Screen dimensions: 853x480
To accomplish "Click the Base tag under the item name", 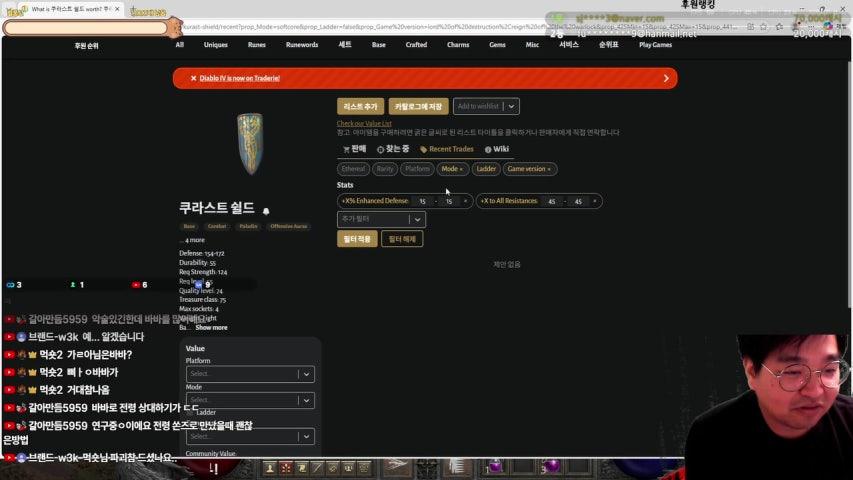I will pos(189,226).
